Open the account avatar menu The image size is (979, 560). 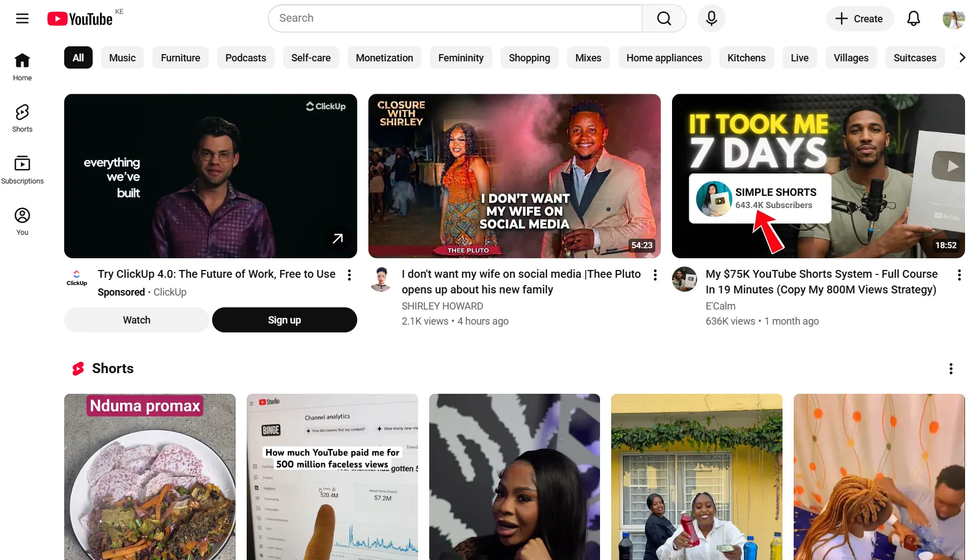pyautogui.click(x=953, y=18)
